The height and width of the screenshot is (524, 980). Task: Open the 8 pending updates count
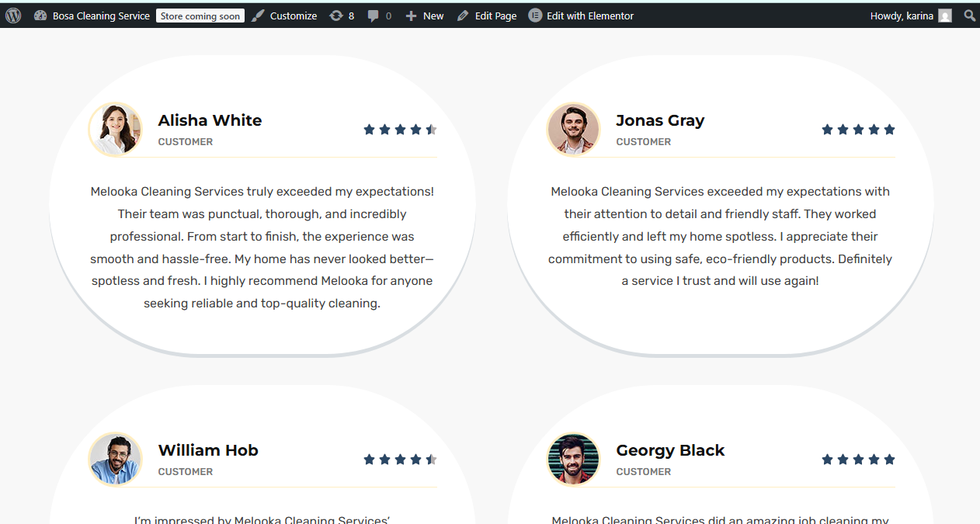click(351, 16)
